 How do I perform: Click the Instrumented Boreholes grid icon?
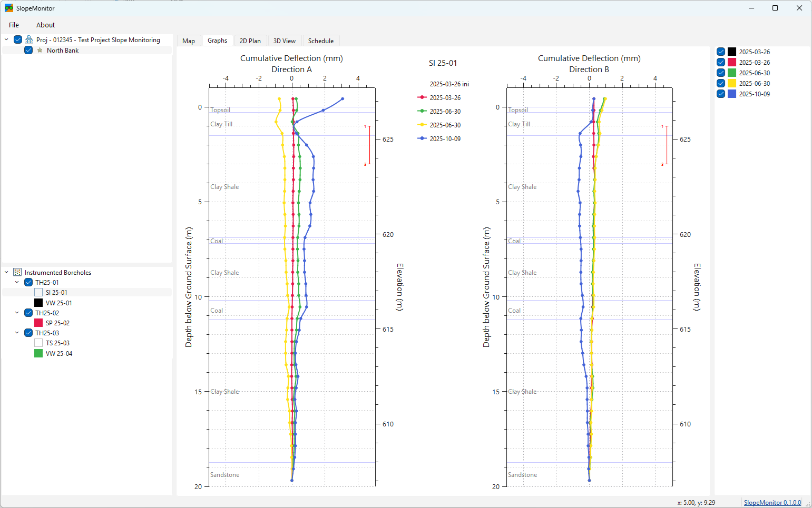click(x=17, y=272)
